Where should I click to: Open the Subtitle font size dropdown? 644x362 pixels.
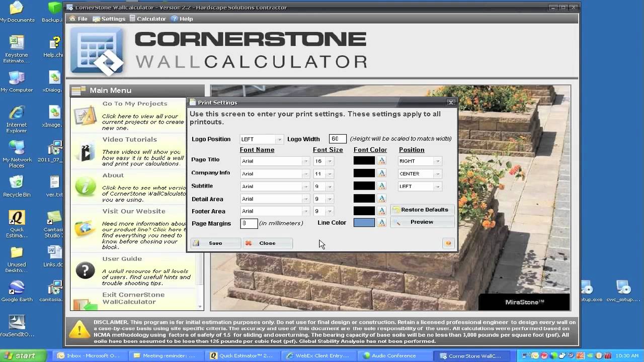click(330, 186)
